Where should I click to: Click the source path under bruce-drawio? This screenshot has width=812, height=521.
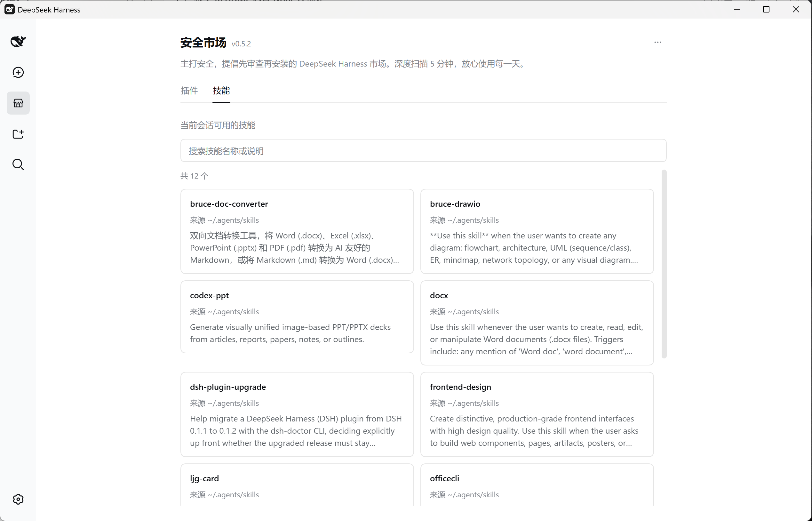click(x=464, y=220)
